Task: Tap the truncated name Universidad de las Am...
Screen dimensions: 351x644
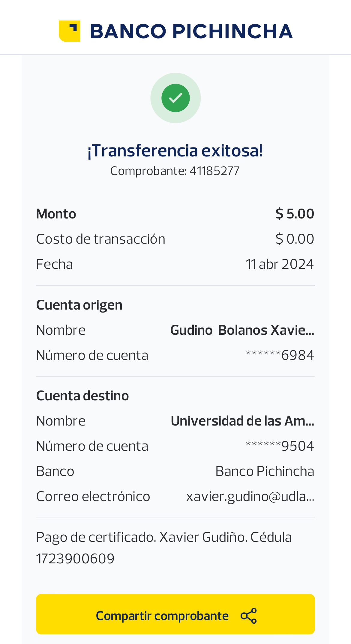Action: click(x=242, y=421)
